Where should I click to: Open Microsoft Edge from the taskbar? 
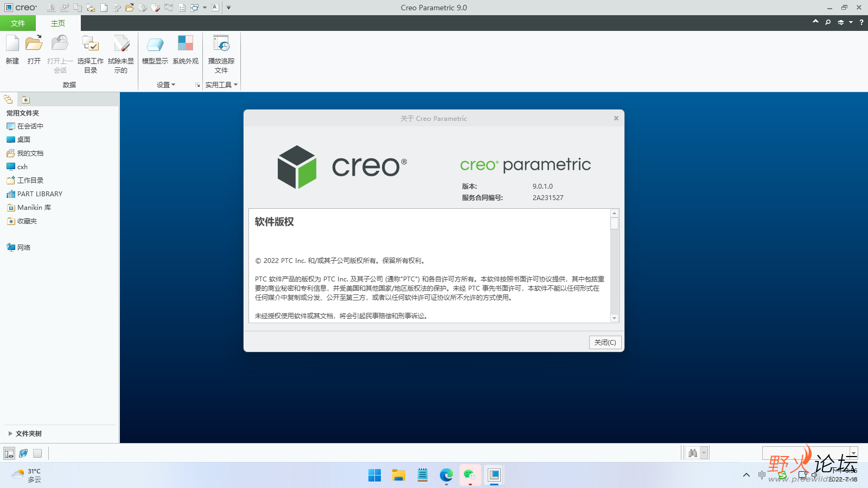tap(446, 476)
